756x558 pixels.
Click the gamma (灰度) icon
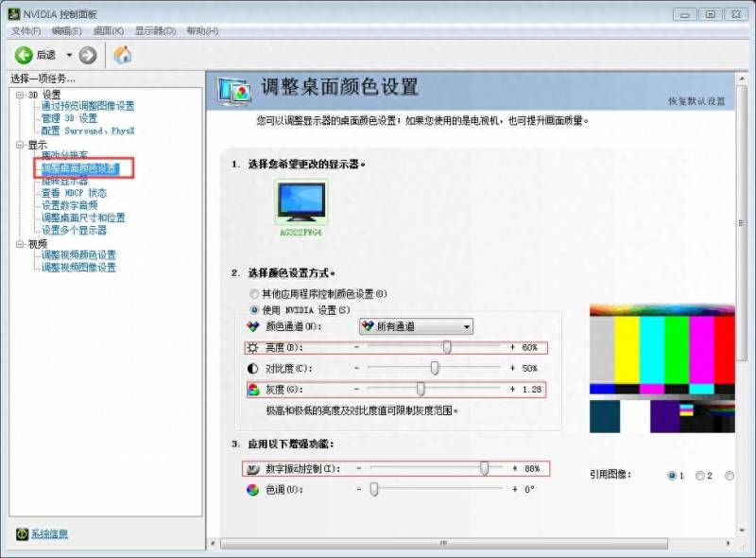pyautogui.click(x=253, y=390)
